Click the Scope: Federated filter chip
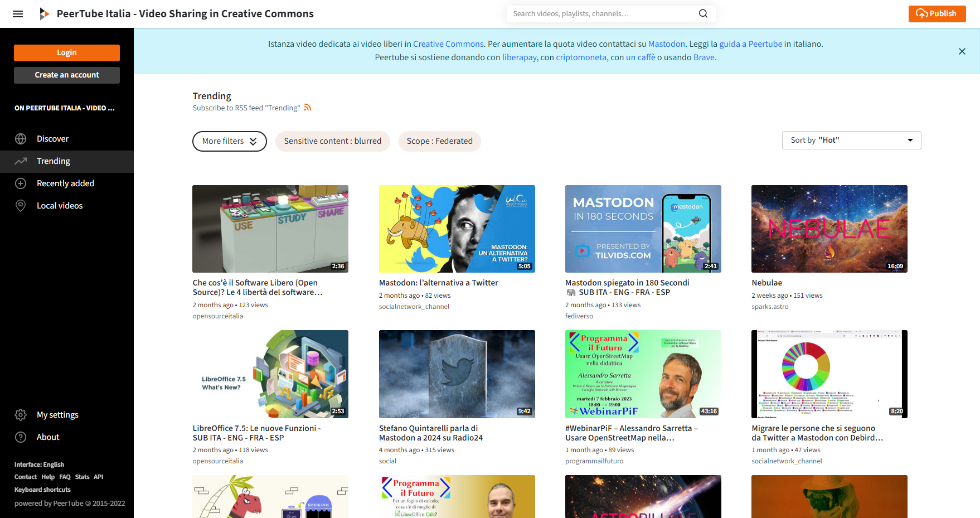 point(439,141)
